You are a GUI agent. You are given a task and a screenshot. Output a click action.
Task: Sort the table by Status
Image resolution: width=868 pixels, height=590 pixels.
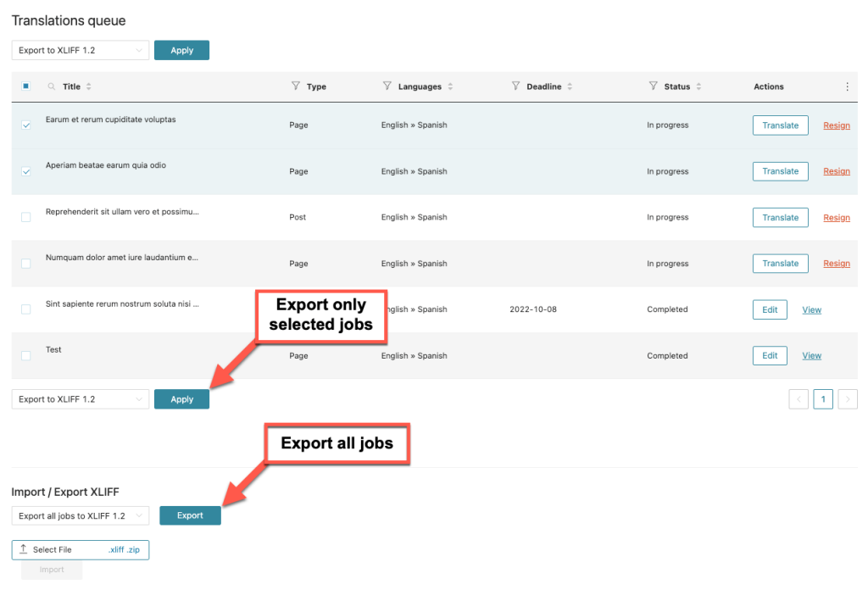pyautogui.click(x=701, y=86)
